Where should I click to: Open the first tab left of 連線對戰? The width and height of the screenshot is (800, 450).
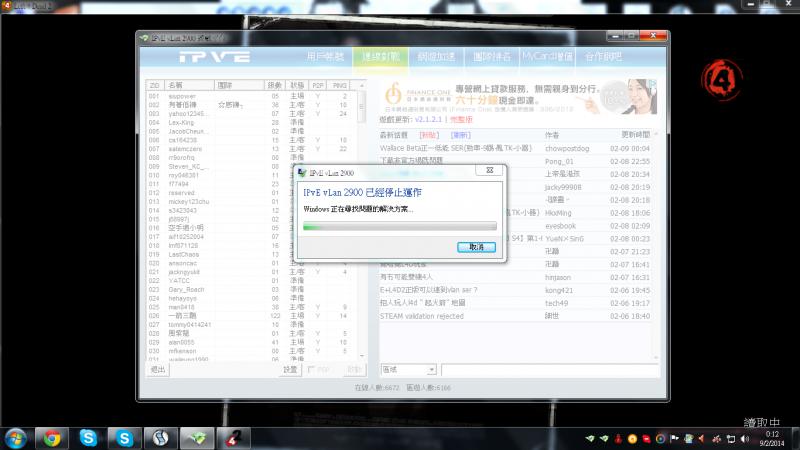click(325, 57)
